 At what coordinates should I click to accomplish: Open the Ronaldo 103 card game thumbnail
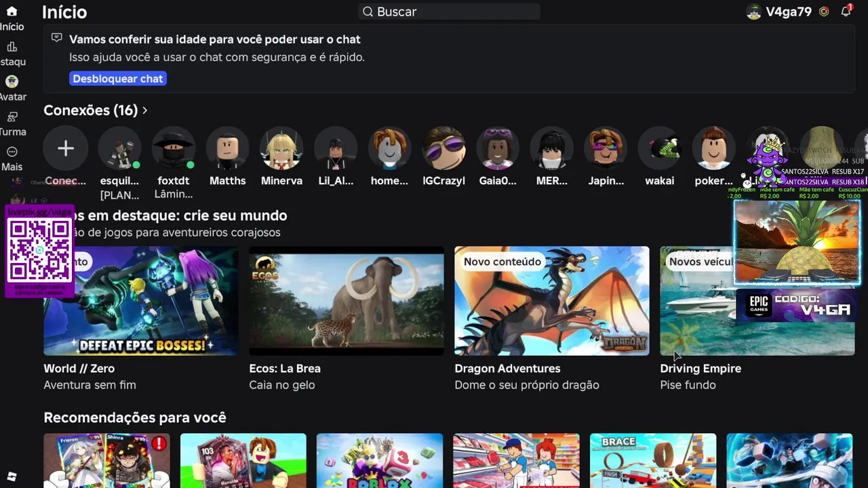(243, 461)
